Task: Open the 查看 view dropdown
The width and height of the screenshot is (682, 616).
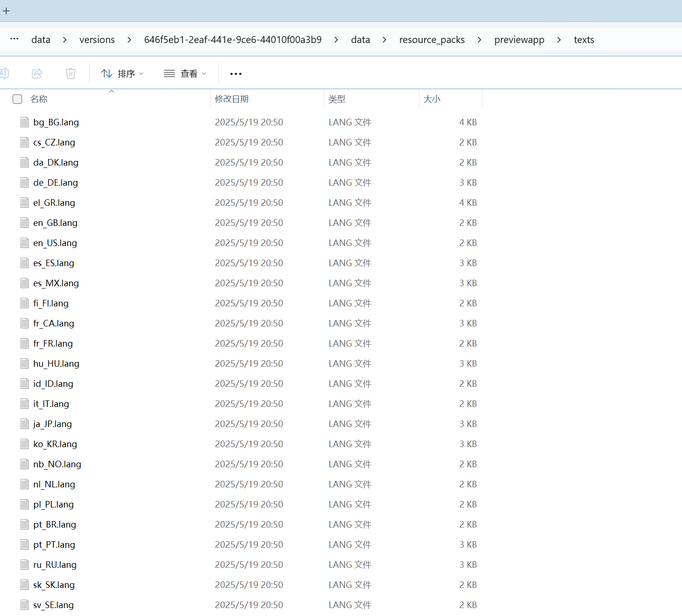Action: coord(185,74)
